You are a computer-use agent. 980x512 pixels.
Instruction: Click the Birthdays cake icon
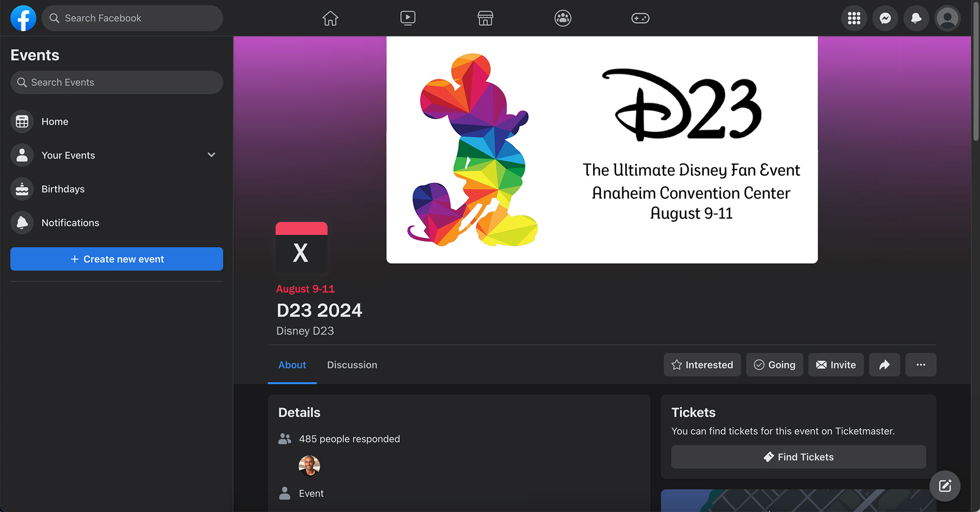[x=22, y=189]
